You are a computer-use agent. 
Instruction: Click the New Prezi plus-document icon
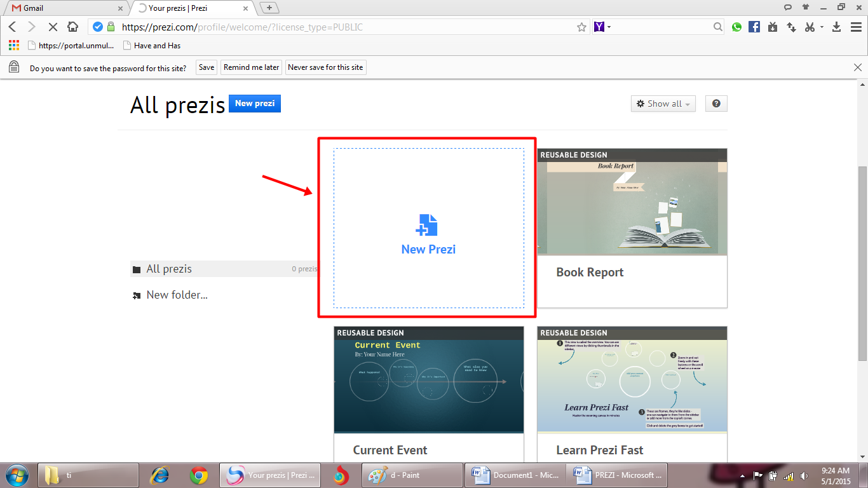428,225
